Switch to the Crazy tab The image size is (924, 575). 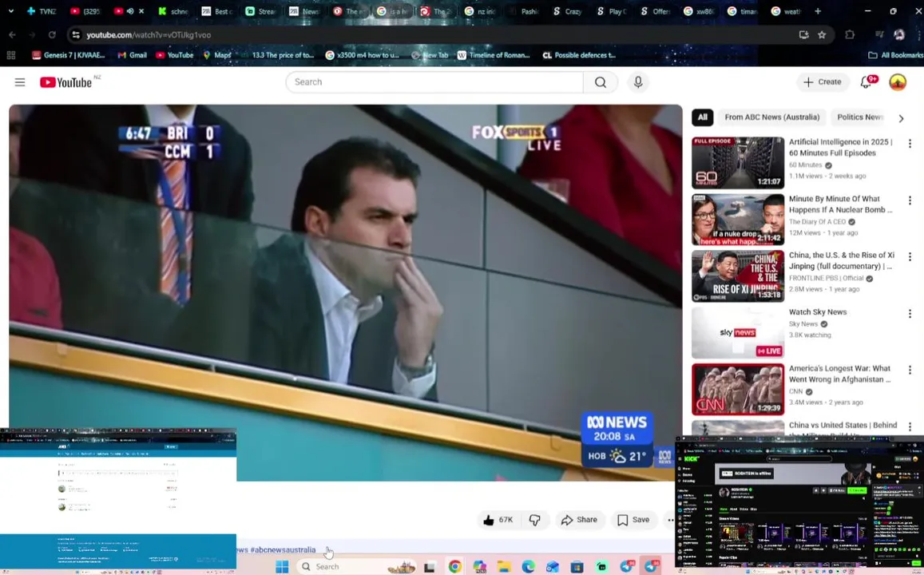pyautogui.click(x=568, y=11)
